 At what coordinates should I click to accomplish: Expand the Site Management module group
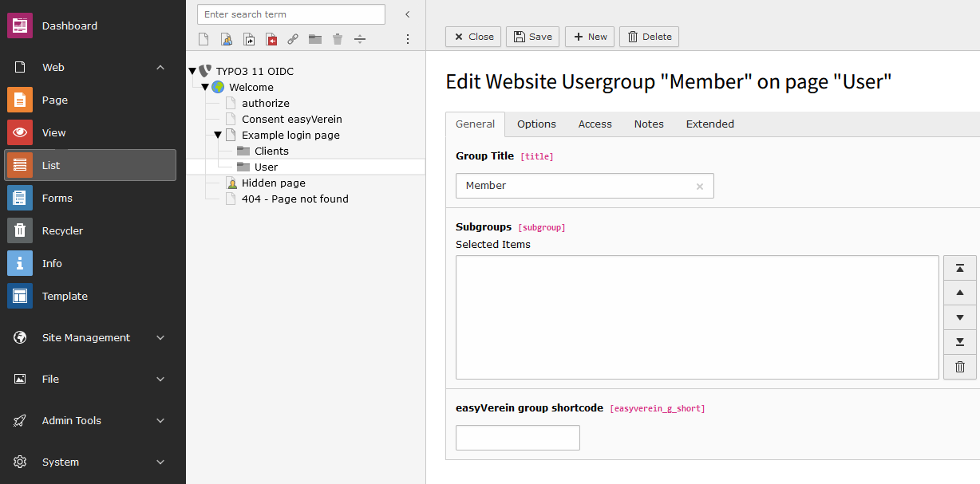(160, 338)
